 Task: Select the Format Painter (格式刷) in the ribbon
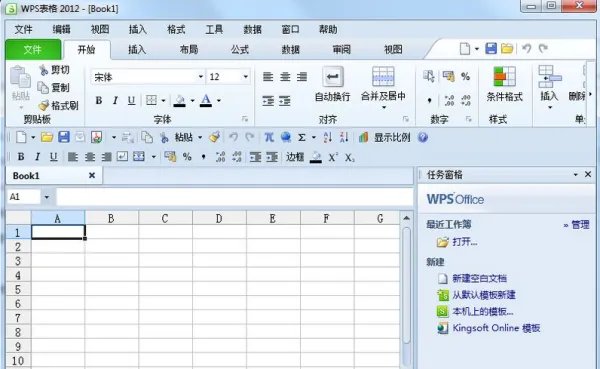[x=59, y=105]
